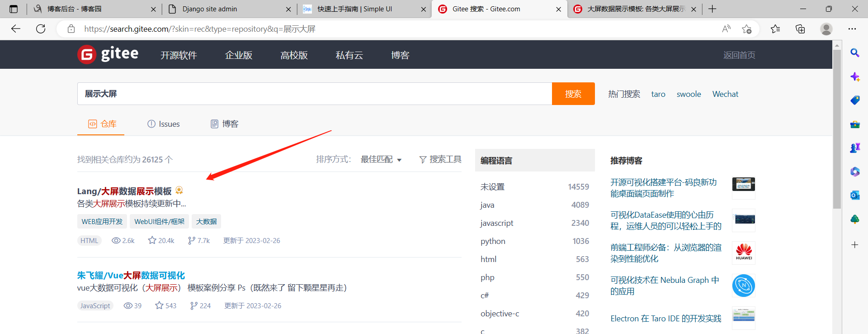Open Lang/大屏数据展示模板 repository link
The width and height of the screenshot is (868, 334).
[124, 191]
